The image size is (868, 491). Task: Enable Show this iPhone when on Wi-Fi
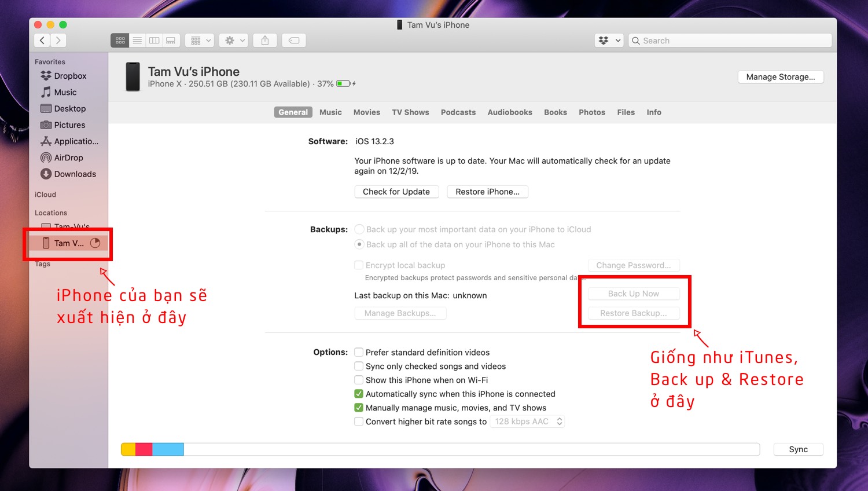[359, 380]
